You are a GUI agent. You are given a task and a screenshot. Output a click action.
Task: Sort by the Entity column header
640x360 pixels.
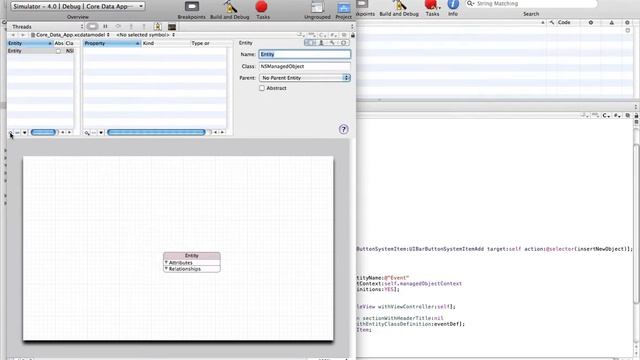(30, 43)
